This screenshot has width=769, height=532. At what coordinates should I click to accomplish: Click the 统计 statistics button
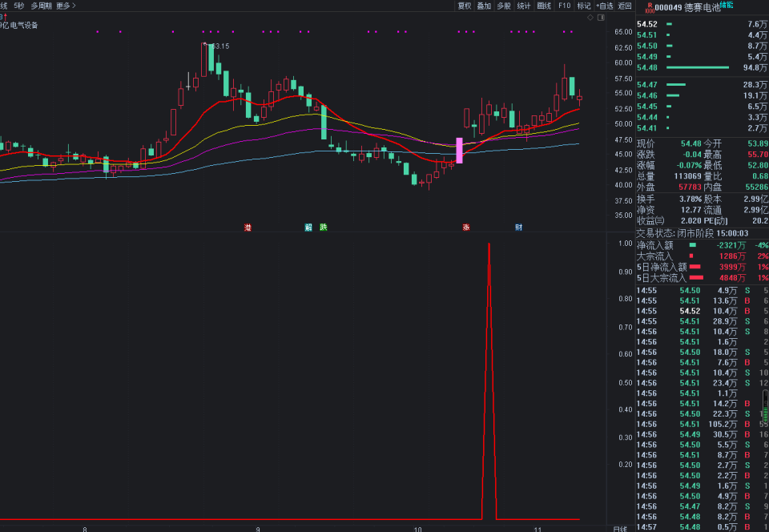tap(524, 6)
